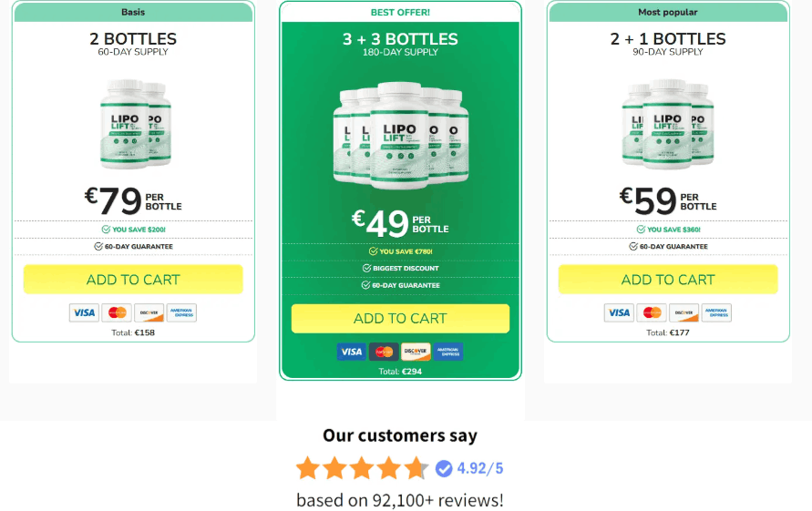Click the first orange rating star
This screenshot has height=511, width=812.
coord(308,468)
